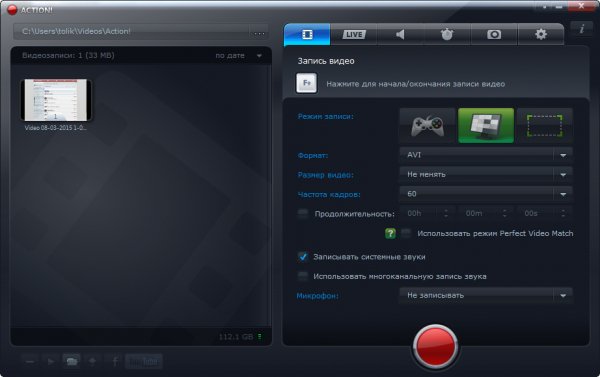Select game recording mode gamepad icon
Image resolution: width=600 pixels, height=377 pixels.
[x=427, y=126]
